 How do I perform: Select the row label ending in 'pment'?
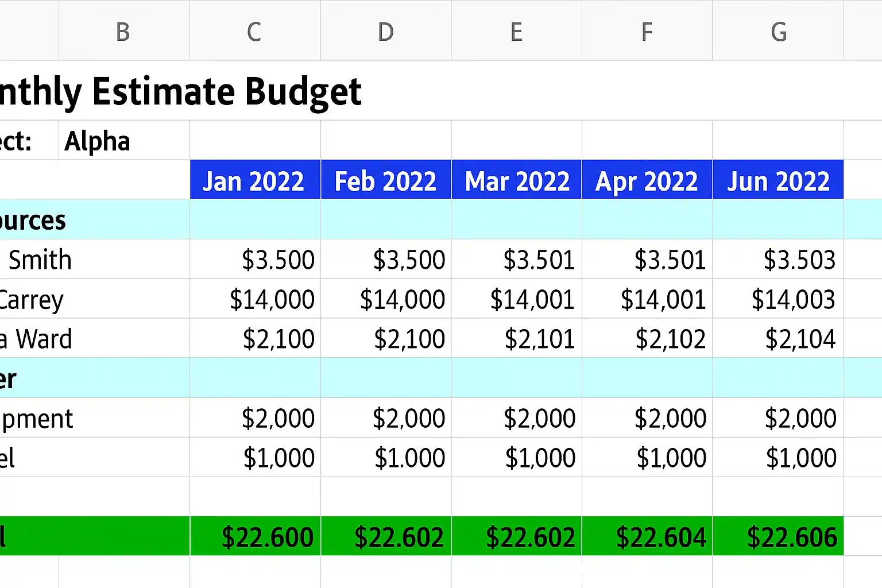click(95, 418)
